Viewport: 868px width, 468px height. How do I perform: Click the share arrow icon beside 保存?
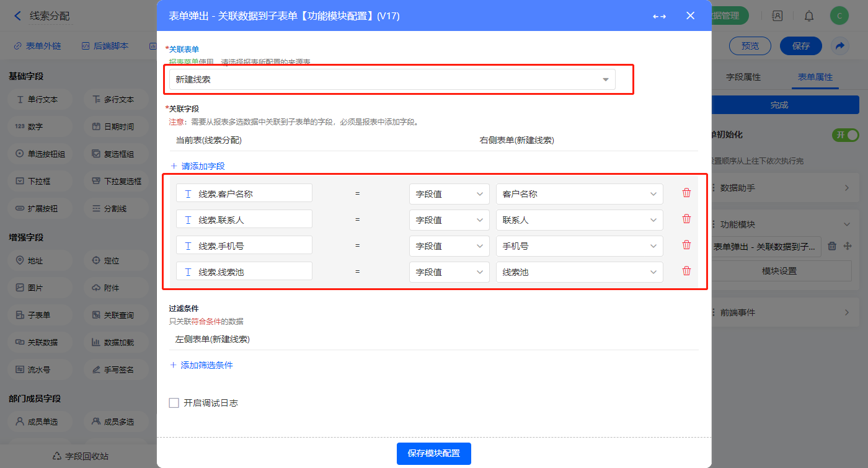tap(839, 46)
